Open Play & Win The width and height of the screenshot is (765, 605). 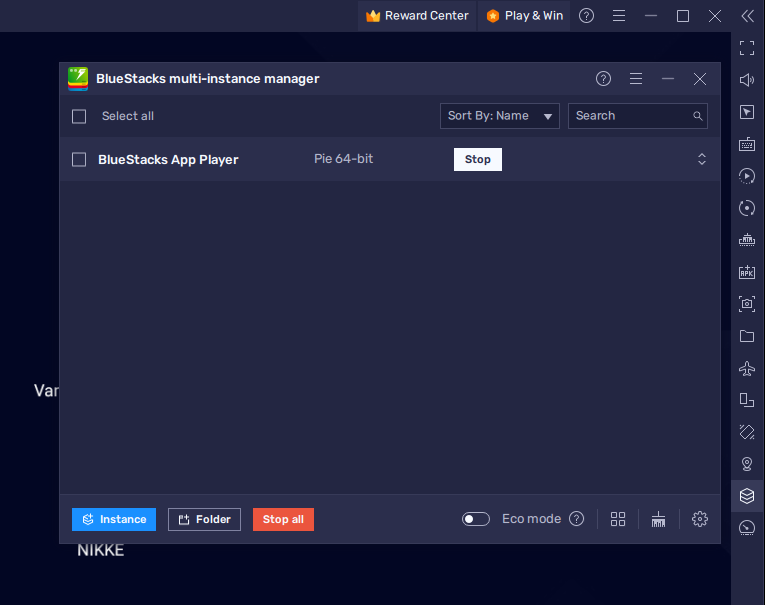pos(524,16)
